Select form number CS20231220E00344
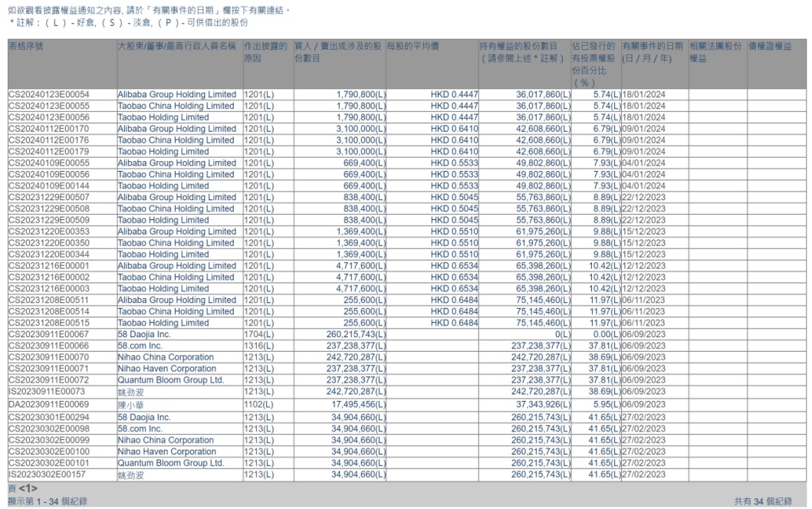 pos(49,254)
